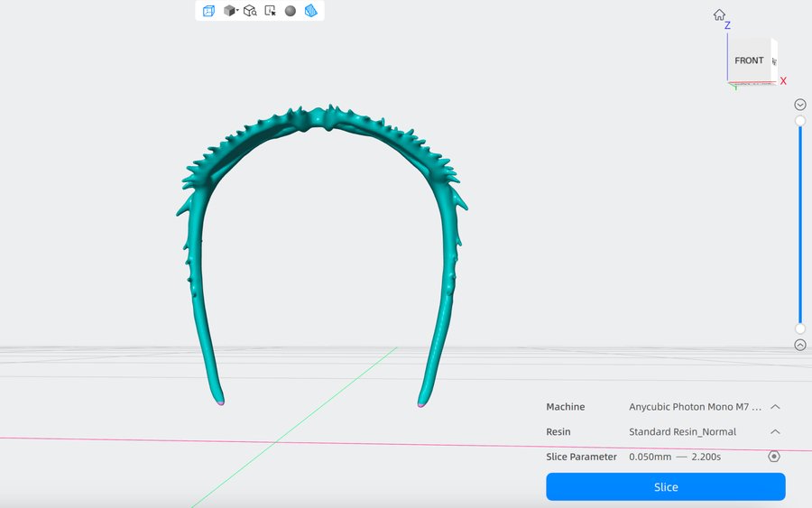This screenshot has height=508, width=812.
Task: Click the top handle of layer slider
Action: [x=800, y=121]
